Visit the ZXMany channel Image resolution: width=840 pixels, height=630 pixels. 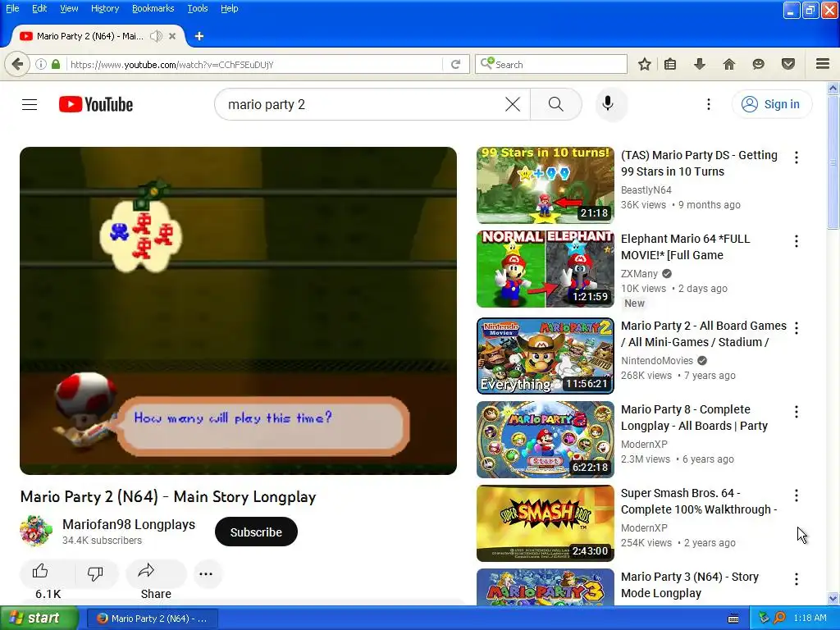(x=639, y=274)
